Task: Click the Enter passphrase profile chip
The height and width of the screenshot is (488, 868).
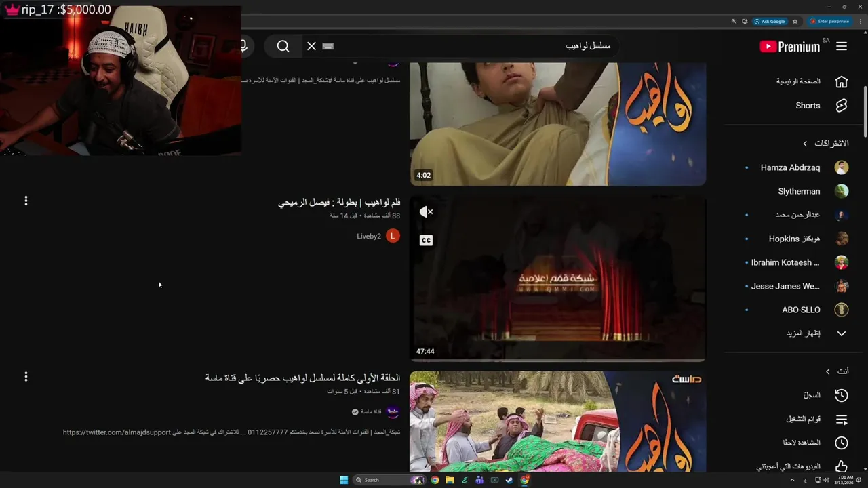Action: (x=830, y=21)
